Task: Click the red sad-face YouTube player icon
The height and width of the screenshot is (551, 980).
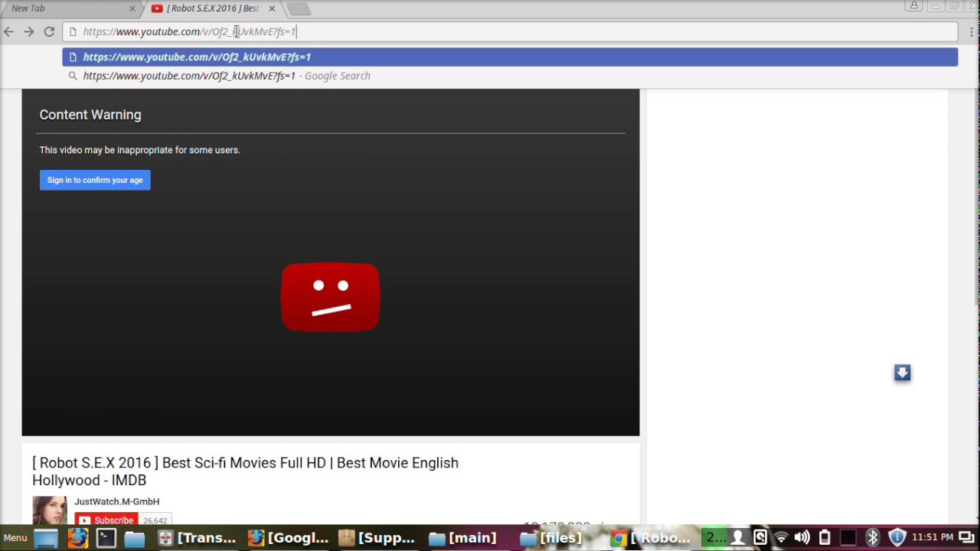Action: (330, 297)
